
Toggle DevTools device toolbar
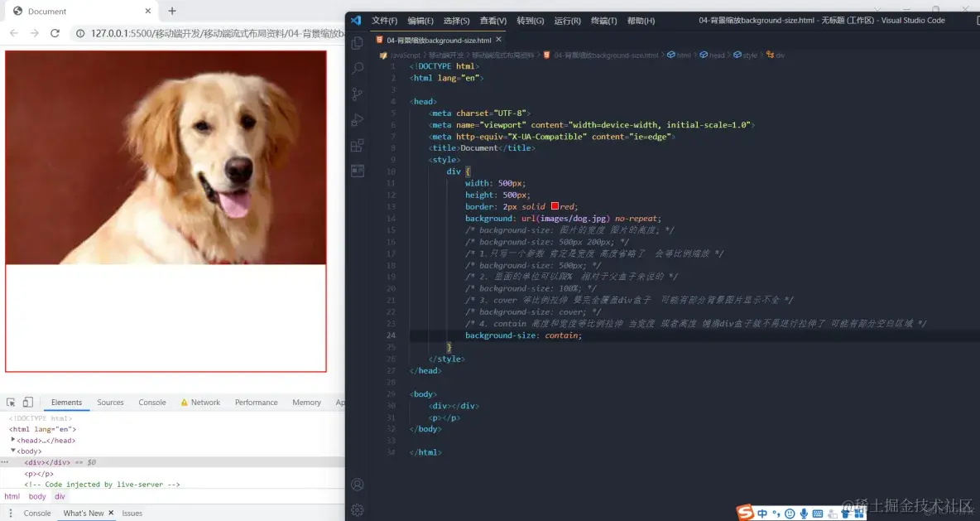[28, 403]
